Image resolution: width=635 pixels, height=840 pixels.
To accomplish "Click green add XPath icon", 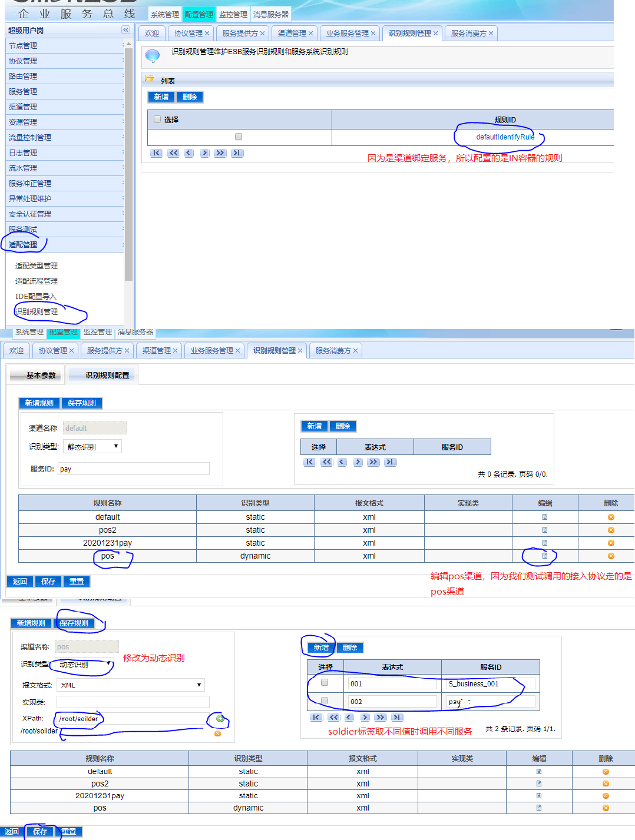I will 220,719.
